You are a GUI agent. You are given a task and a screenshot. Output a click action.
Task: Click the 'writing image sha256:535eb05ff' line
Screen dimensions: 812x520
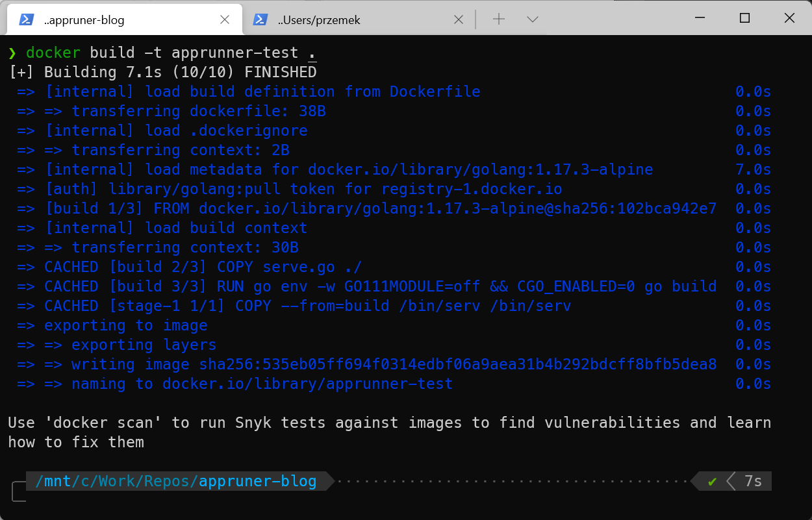coord(367,364)
